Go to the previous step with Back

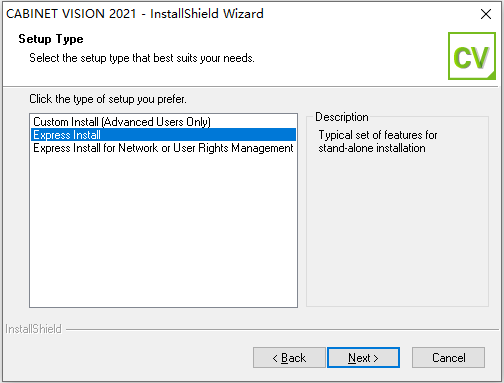tap(289, 358)
